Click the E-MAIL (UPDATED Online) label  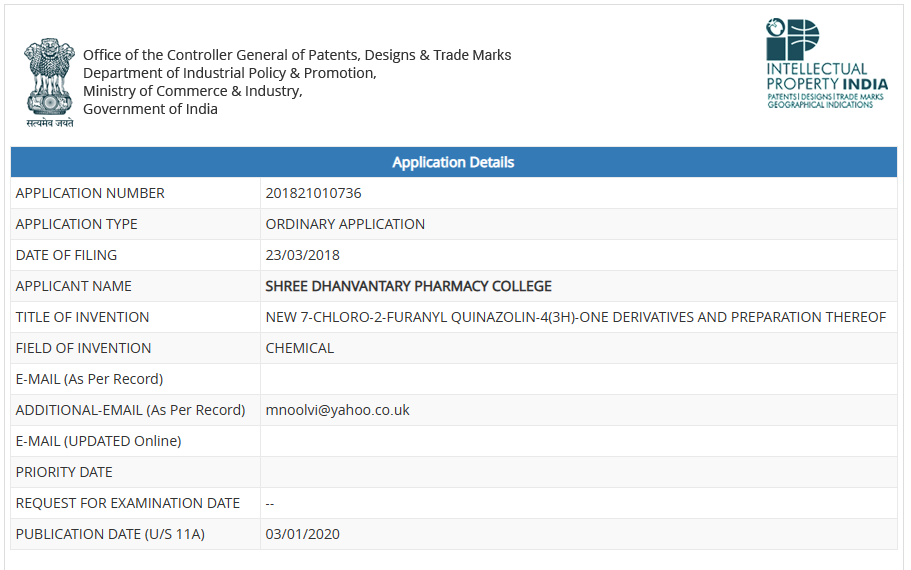click(98, 441)
